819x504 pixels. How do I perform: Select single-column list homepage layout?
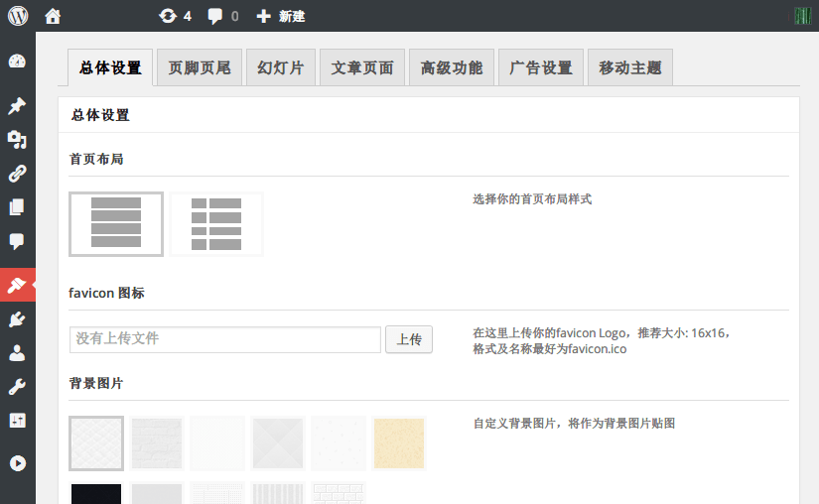pos(116,224)
